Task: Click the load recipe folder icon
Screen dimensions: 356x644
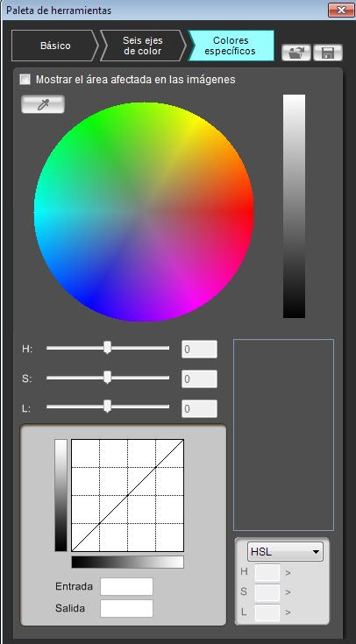Action: (296, 53)
